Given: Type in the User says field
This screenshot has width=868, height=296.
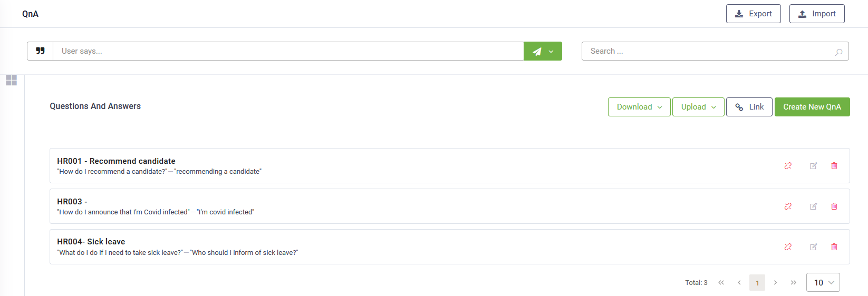Looking at the screenshot, I should pos(288,51).
